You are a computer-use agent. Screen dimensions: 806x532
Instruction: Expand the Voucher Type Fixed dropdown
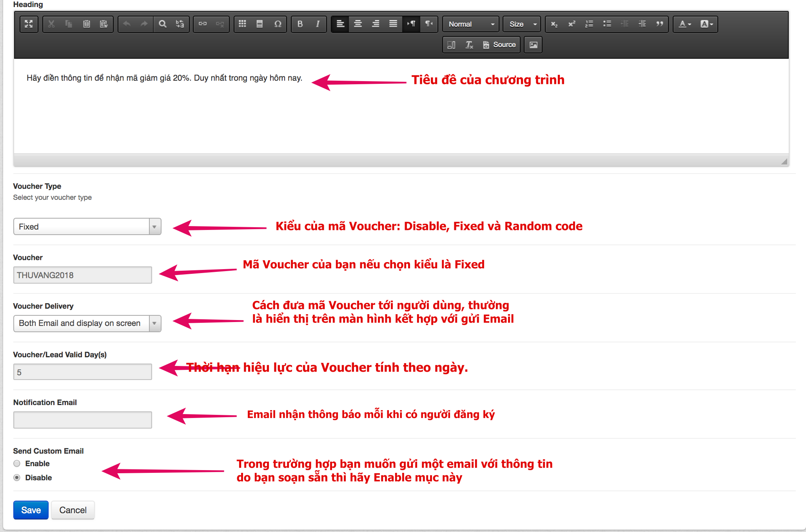point(87,226)
